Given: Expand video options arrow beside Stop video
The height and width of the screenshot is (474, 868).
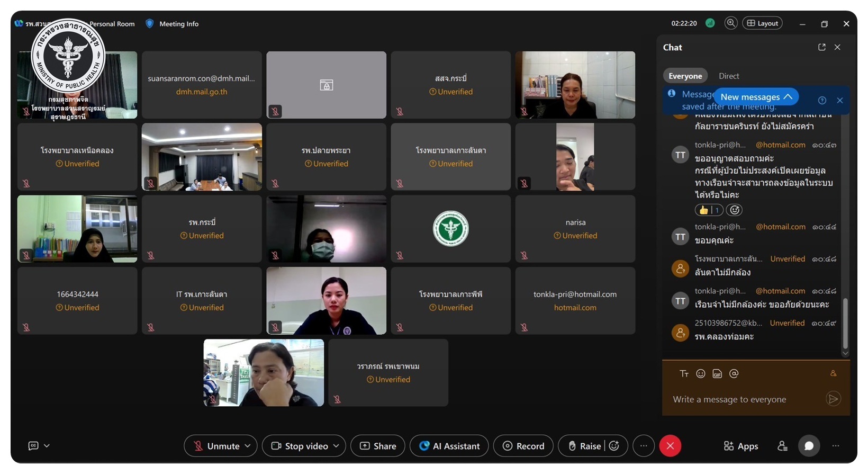Looking at the screenshot, I should 336,446.
